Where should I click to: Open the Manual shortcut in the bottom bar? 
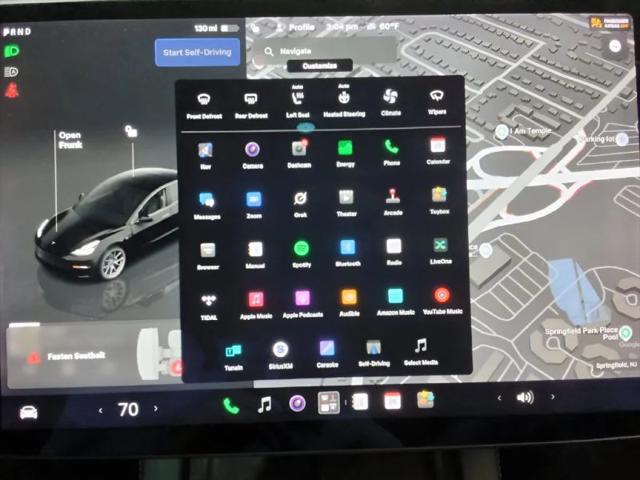[360, 402]
